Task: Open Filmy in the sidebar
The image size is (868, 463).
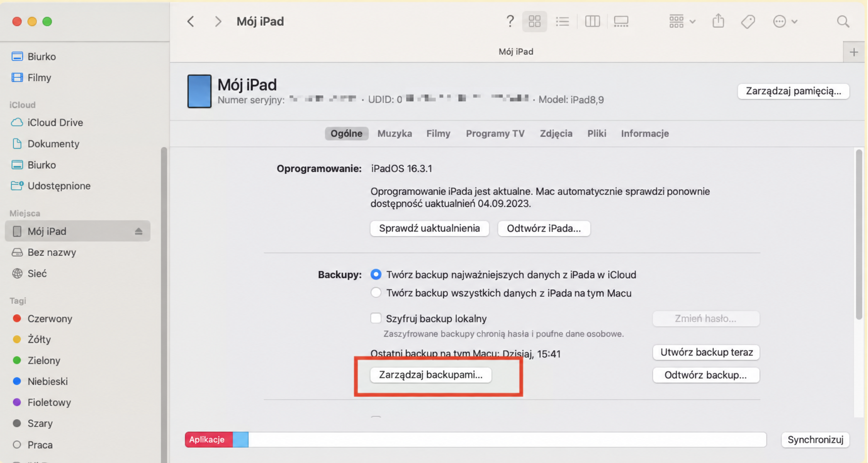Action: point(31,77)
